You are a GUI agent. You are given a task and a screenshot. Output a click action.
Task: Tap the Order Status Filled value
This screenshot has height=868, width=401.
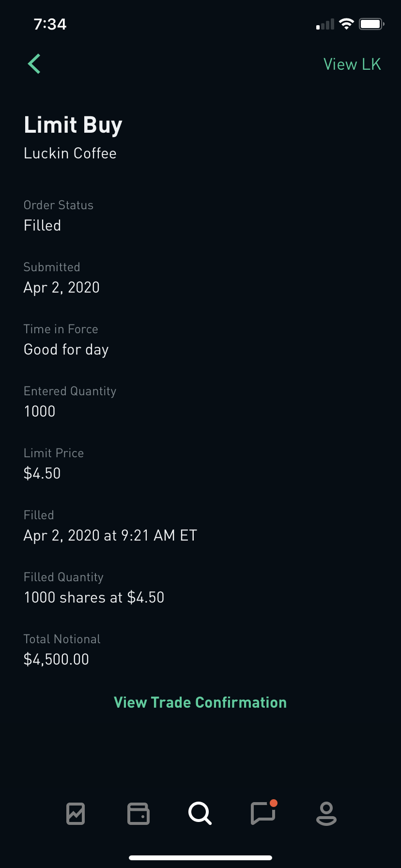(x=43, y=226)
